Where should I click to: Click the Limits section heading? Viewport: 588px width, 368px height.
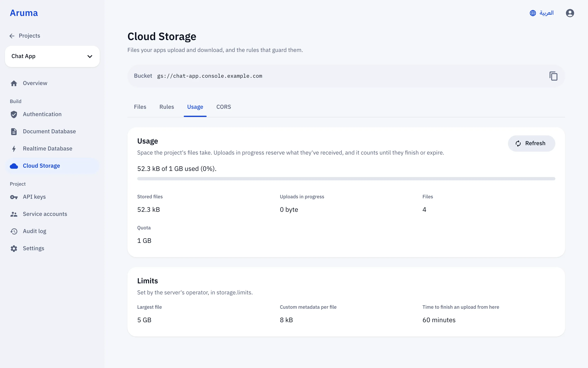coord(147,281)
